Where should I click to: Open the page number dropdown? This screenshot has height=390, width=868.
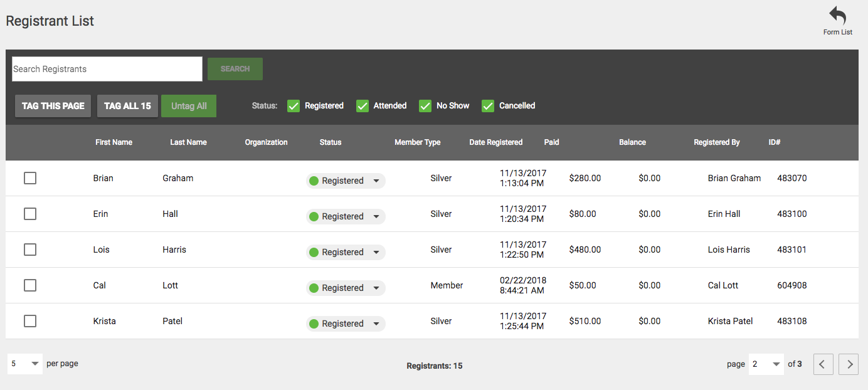point(766,364)
